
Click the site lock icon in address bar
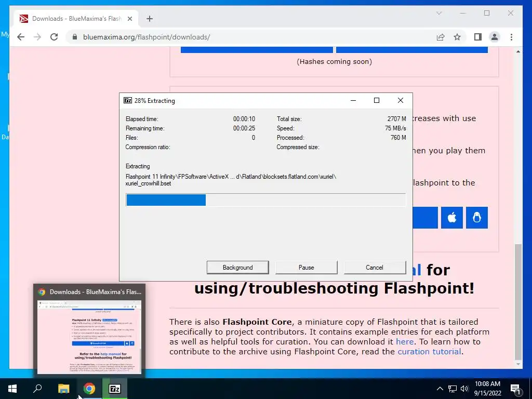coord(75,37)
